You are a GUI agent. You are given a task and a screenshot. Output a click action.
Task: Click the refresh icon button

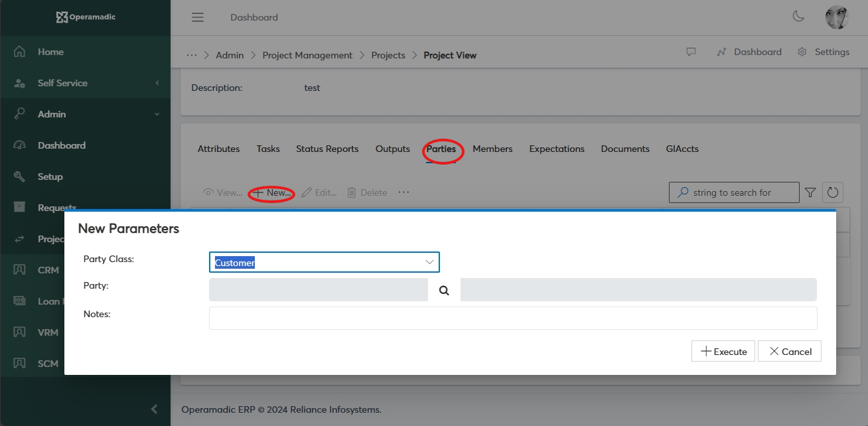[833, 192]
